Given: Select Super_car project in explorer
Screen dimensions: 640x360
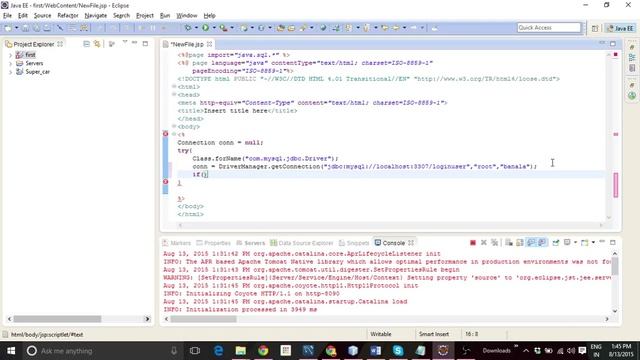Looking at the screenshot, I should [38, 72].
